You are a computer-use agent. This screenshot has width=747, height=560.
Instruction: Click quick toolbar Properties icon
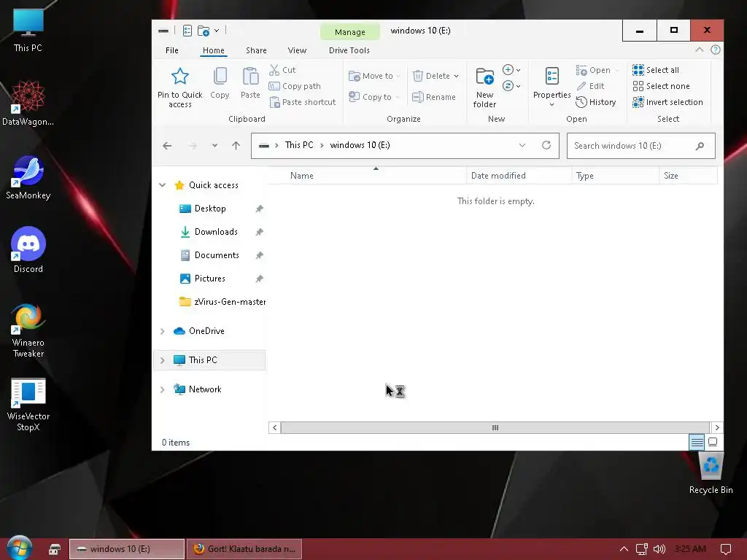pyautogui.click(x=187, y=31)
